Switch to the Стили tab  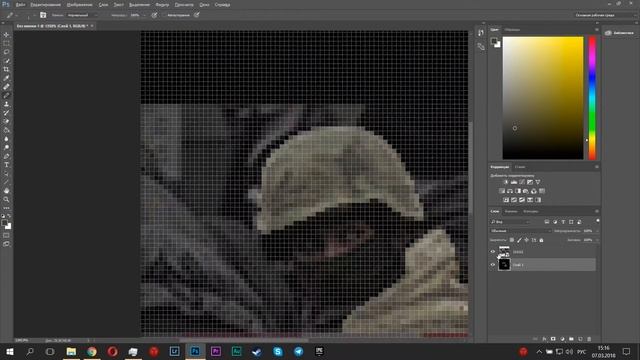pos(520,167)
